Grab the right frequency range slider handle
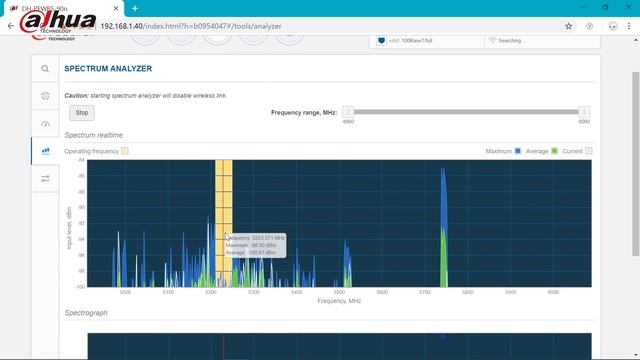 [584, 112]
